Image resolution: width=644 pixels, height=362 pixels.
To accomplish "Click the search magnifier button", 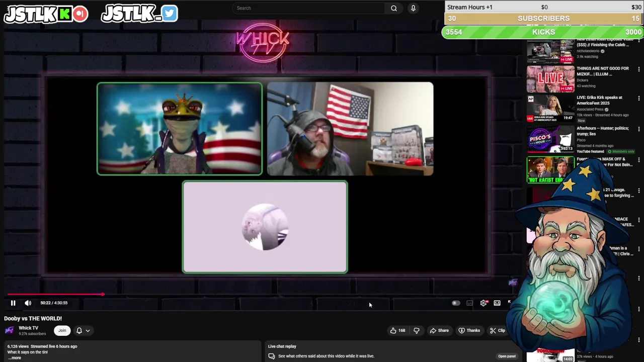I will (394, 8).
